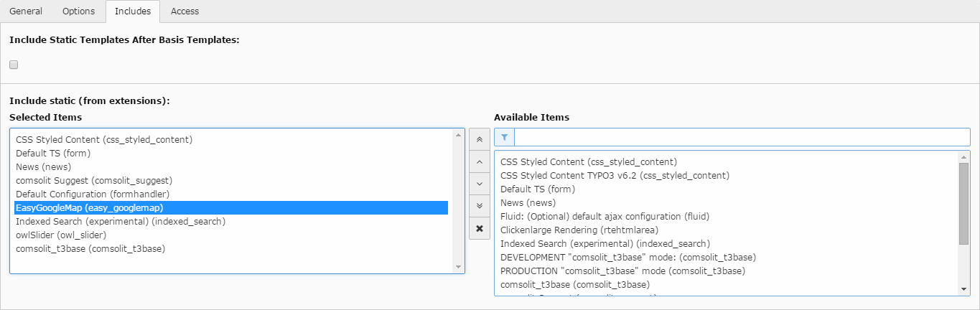Select CSS Styled Content in Selected Items
The width and height of the screenshot is (980, 310).
tap(232, 139)
